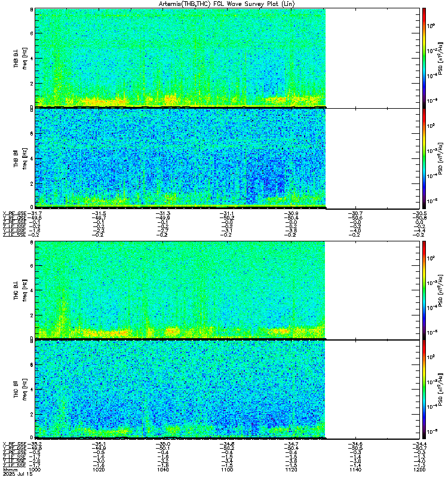Click the PSD colorbar beside THC B-perpendicular panel
Screen dimensions: 448x478
(424, 290)
